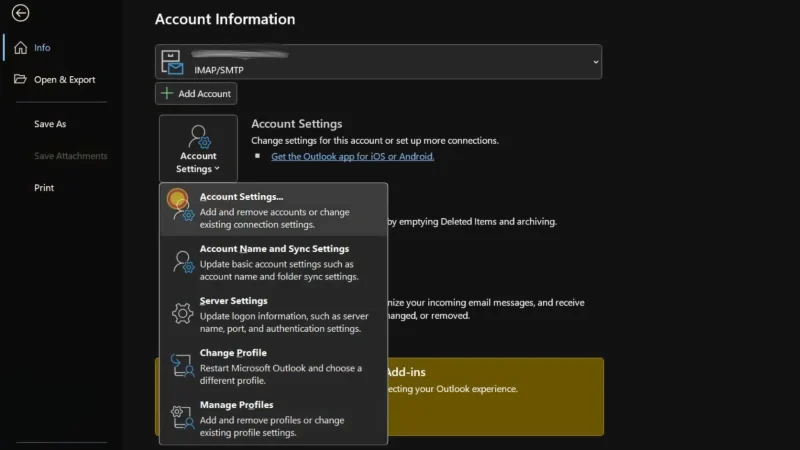The width and height of the screenshot is (800, 450).
Task: Expand the account selector dropdown arrow
Action: [x=595, y=62]
